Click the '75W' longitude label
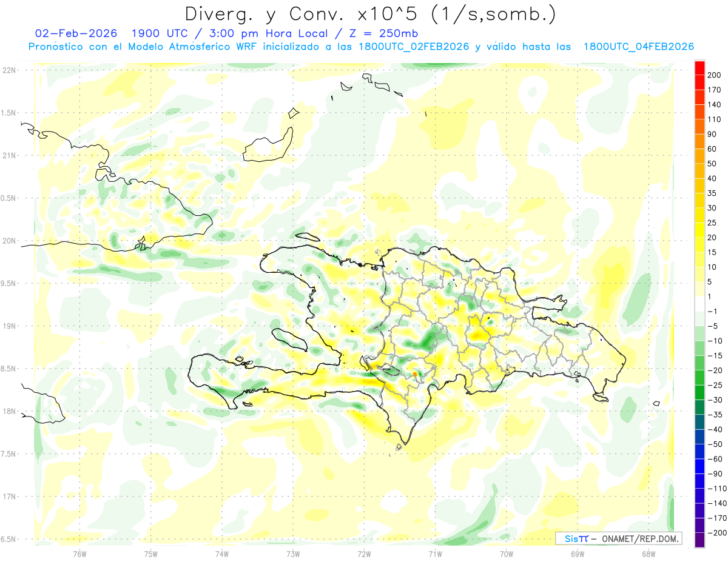This screenshot has height=562, width=728. [x=151, y=554]
